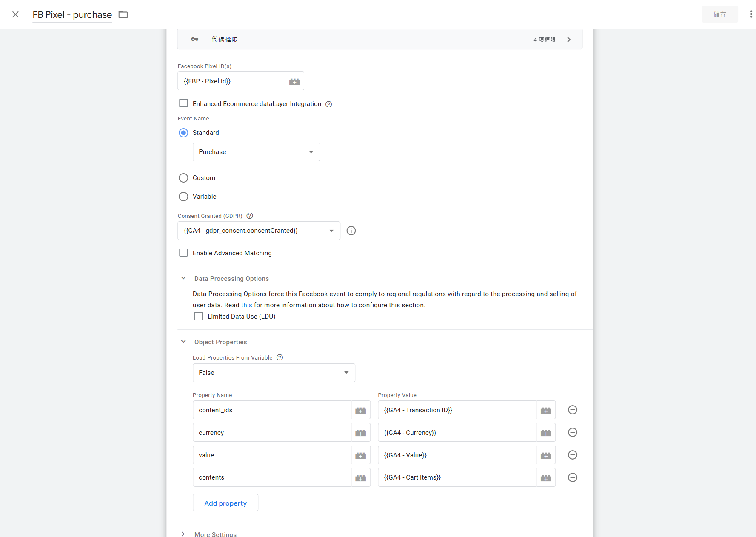Open variable picker for GA4 - Currency value

click(545, 433)
